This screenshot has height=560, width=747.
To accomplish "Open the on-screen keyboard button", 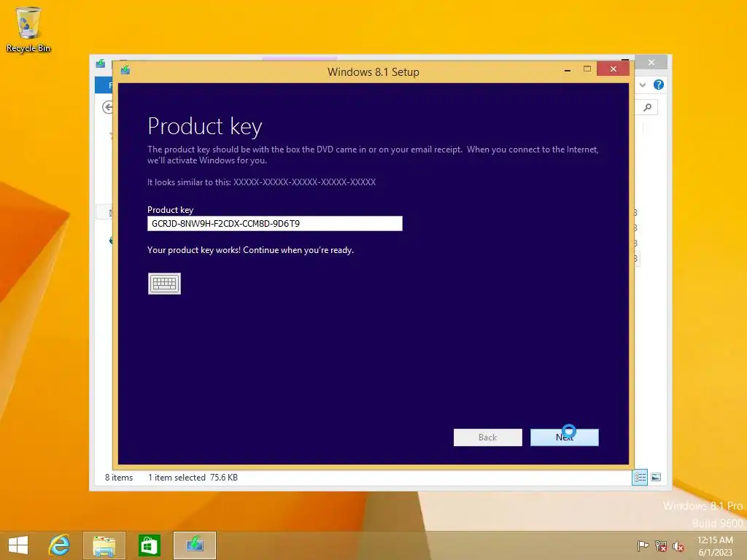I will pyautogui.click(x=164, y=284).
